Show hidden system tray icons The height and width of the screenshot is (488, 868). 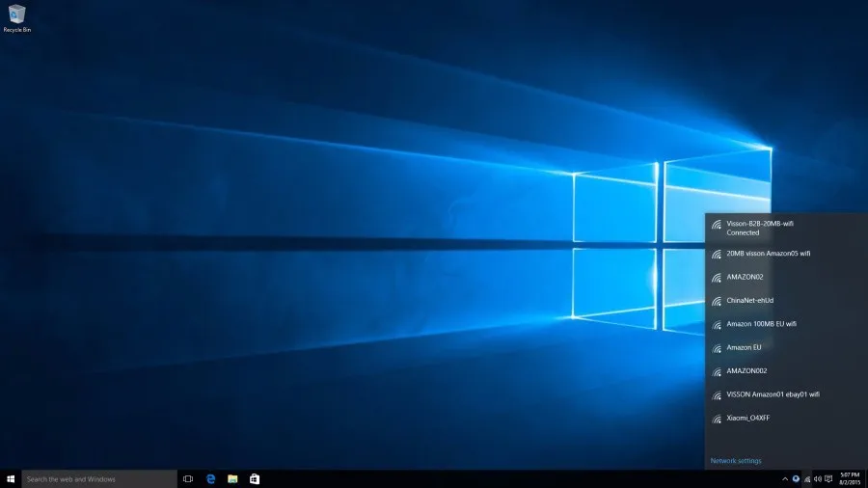pyautogui.click(x=785, y=479)
